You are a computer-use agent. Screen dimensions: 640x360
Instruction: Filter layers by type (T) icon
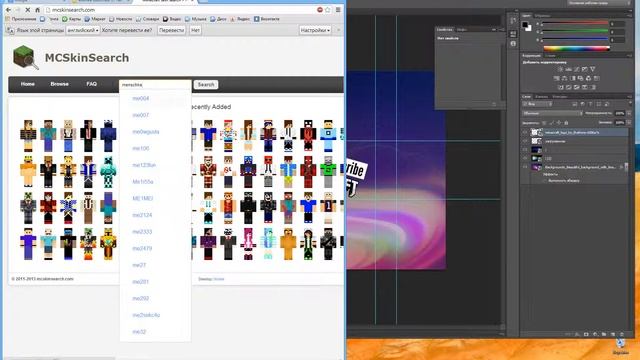tap(591, 104)
